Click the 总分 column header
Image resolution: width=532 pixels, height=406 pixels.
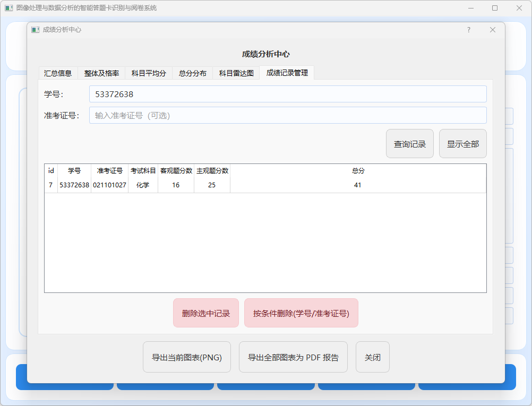(x=358, y=171)
